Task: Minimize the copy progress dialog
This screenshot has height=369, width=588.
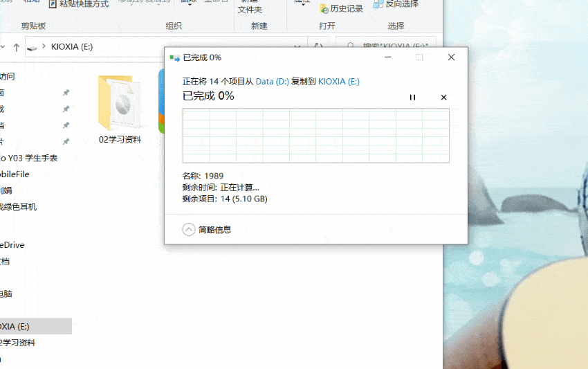Action: coord(388,57)
